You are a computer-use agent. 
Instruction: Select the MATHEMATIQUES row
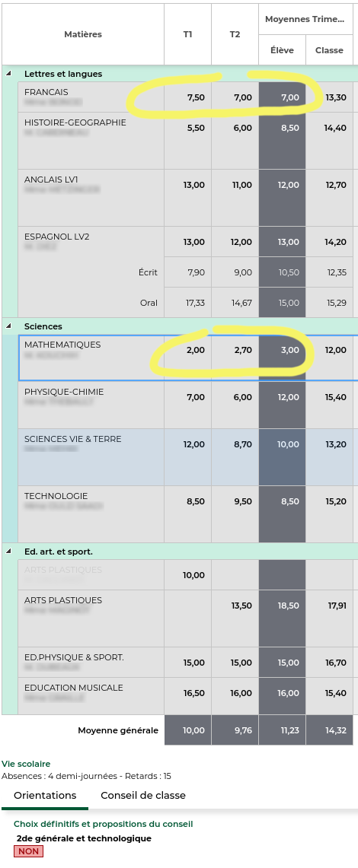(x=188, y=358)
